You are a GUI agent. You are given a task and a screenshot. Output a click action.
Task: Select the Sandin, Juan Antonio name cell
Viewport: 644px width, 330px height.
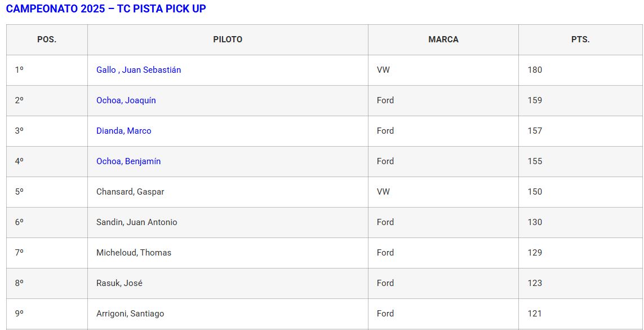(137, 222)
